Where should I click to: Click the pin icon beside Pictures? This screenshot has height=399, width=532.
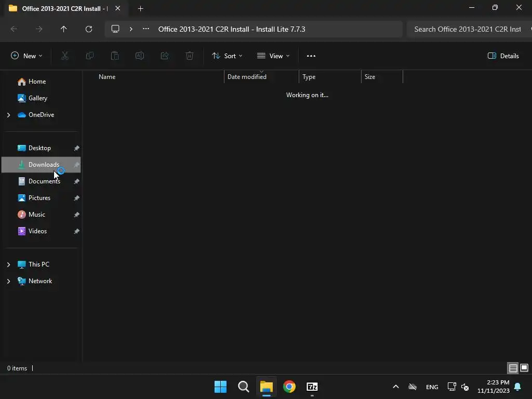click(77, 198)
